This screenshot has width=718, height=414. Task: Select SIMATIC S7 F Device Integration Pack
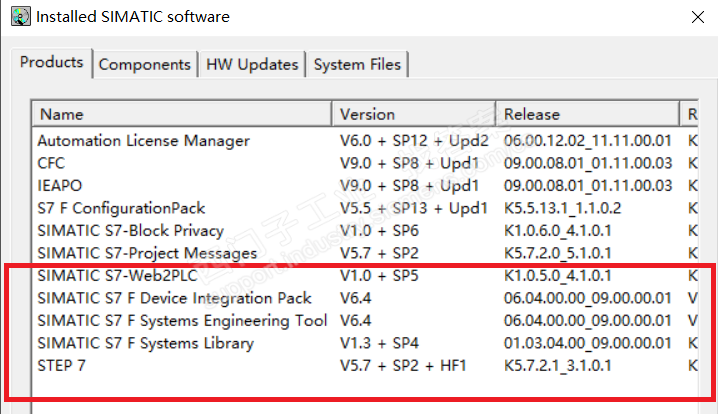click(175, 298)
